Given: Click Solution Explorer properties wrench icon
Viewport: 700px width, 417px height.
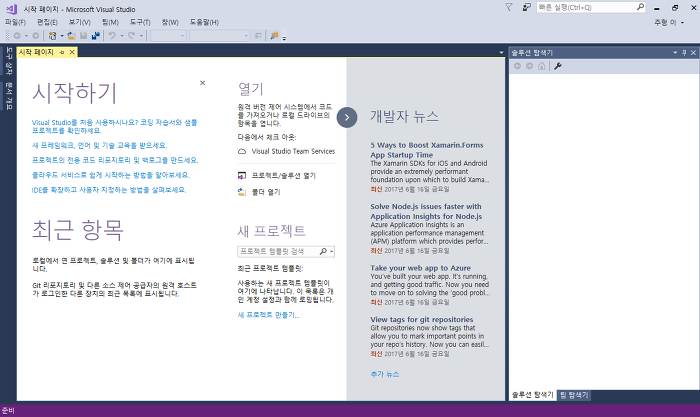Looking at the screenshot, I should (x=558, y=66).
